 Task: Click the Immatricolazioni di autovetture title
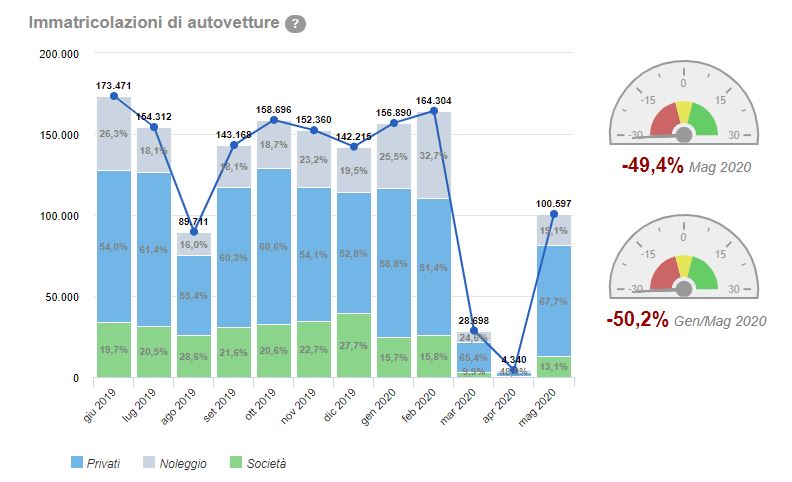coord(154,23)
